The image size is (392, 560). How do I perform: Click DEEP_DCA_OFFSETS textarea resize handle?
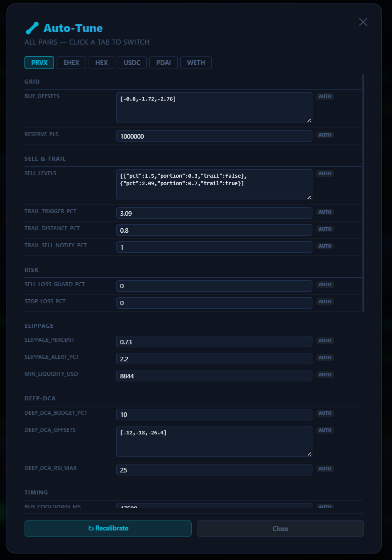(309, 454)
